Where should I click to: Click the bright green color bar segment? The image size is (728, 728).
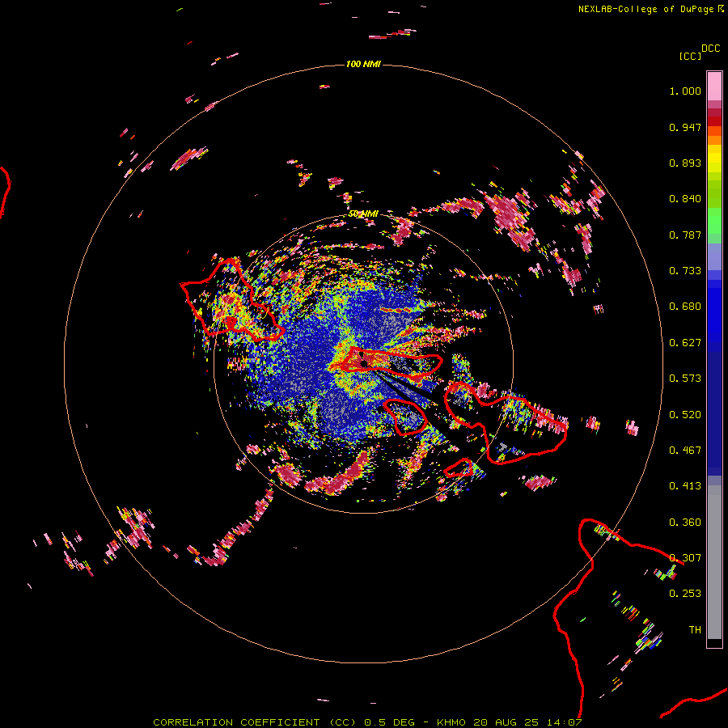coord(714,221)
